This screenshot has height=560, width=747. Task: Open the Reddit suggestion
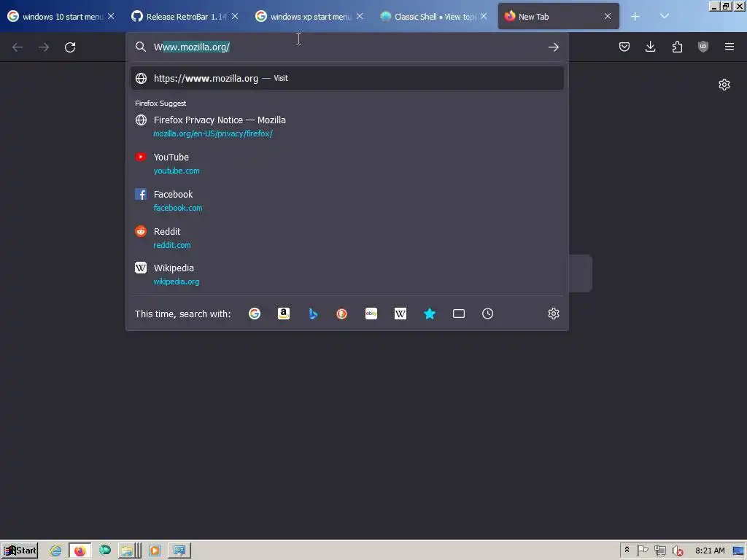click(x=347, y=238)
